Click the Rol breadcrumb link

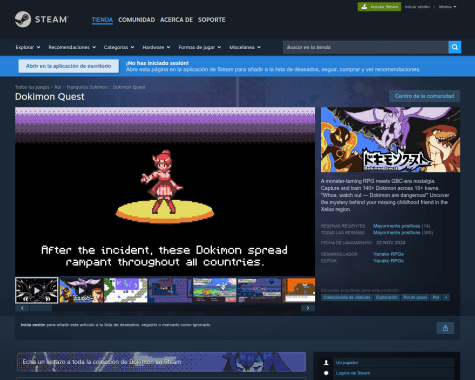point(58,87)
